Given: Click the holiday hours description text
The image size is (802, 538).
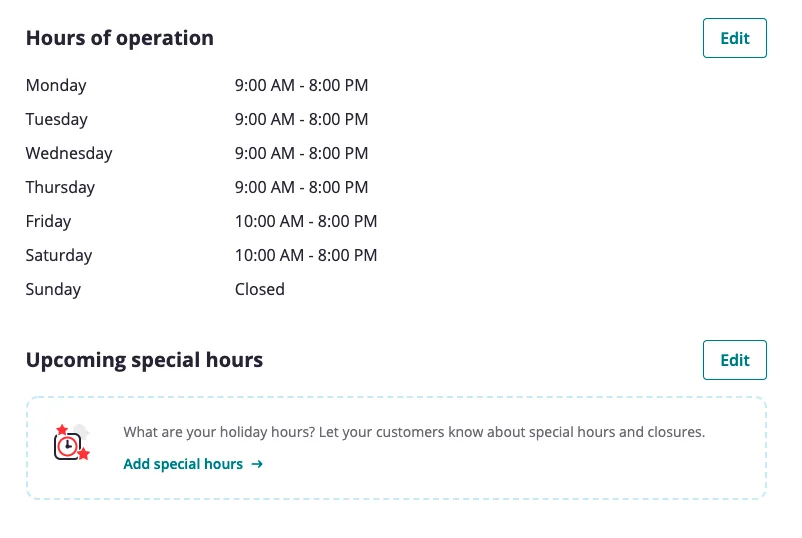Looking at the screenshot, I should 414,432.
